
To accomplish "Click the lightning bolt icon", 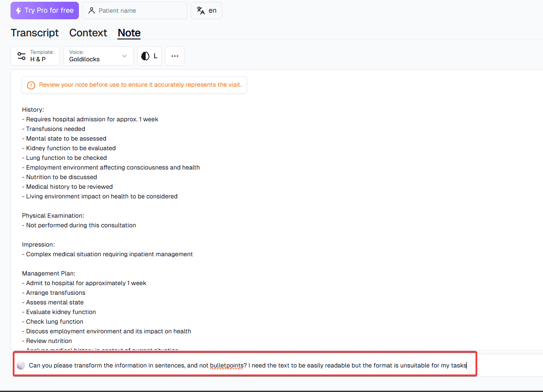I will pos(18,11).
